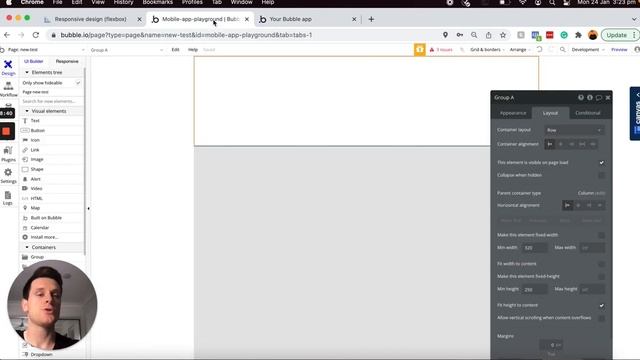Image resolution: width=640 pixels, height=360 pixels.
Task: Switch to the UI Builder tab
Action: 34,61
